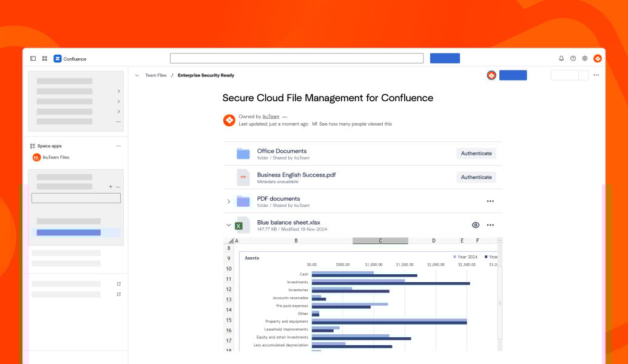Open more options for Blue balance sheet.xlsx
The image size is (628, 364).
tap(490, 225)
